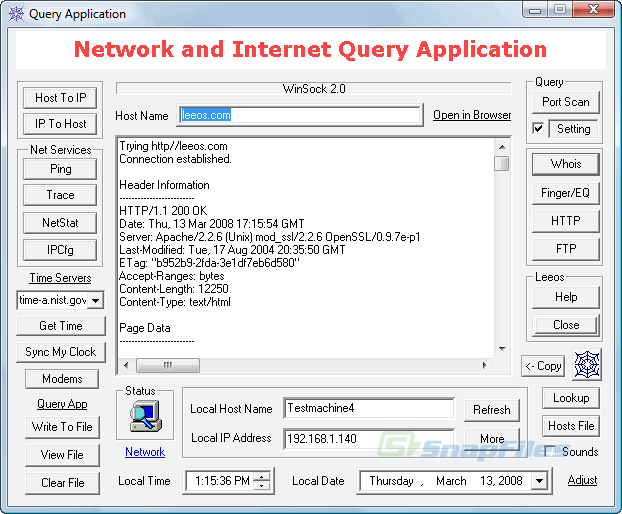This screenshot has width=622, height=514.
Task: Open the Local Date calendar dropdown
Action: (x=539, y=481)
